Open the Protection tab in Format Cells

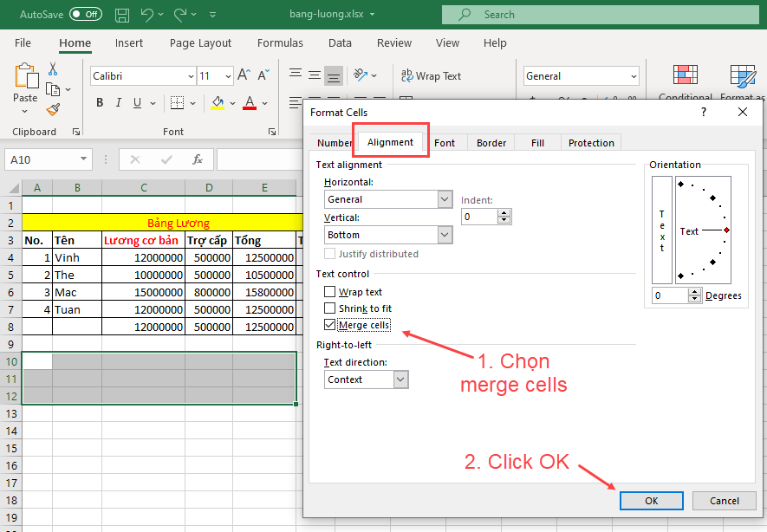591,143
